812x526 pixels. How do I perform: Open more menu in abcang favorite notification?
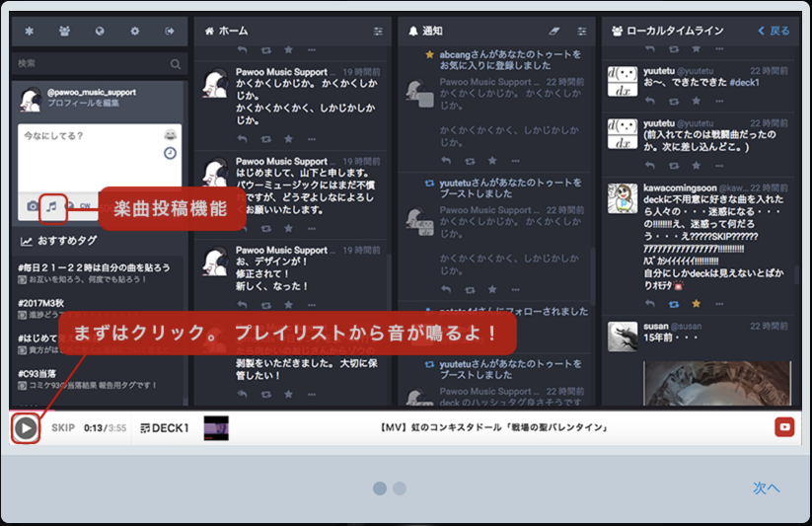[515, 161]
